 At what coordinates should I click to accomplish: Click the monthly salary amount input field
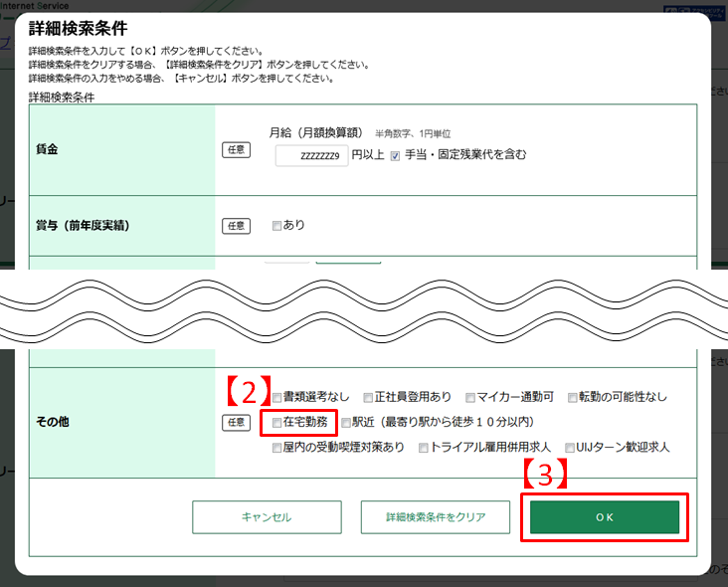coord(311,155)
